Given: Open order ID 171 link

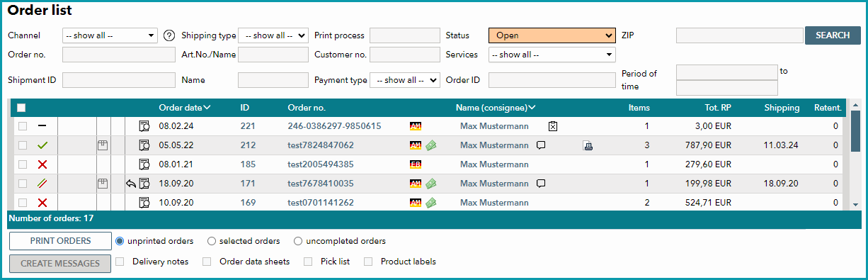Looking at the screenshot, I should (x=248, y=184).
